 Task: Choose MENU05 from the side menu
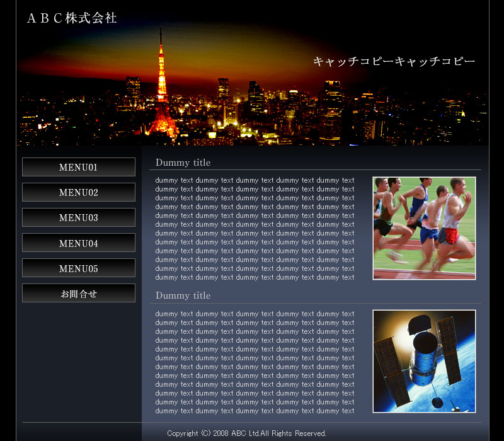[x=78, y=268]
